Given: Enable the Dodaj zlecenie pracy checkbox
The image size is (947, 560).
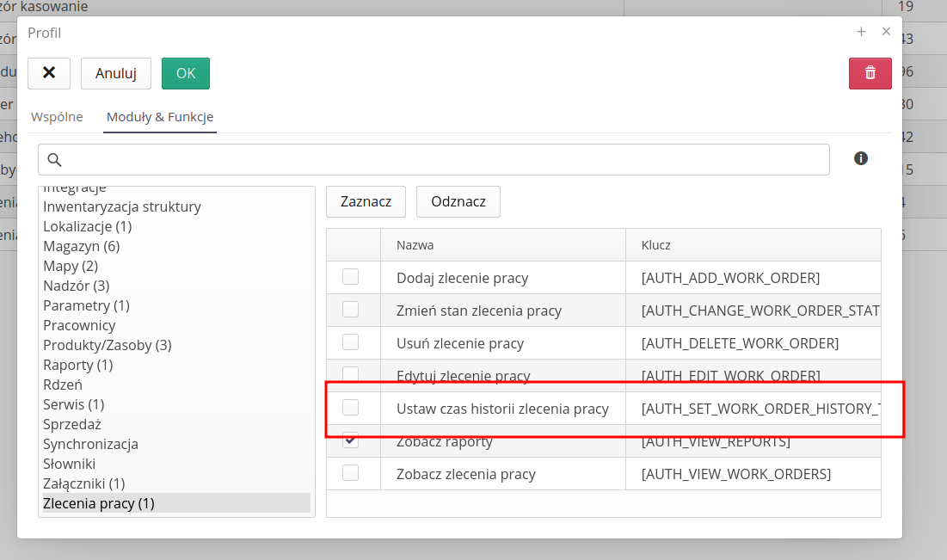Looking at the screenshot, I should (x=351, y=277).
